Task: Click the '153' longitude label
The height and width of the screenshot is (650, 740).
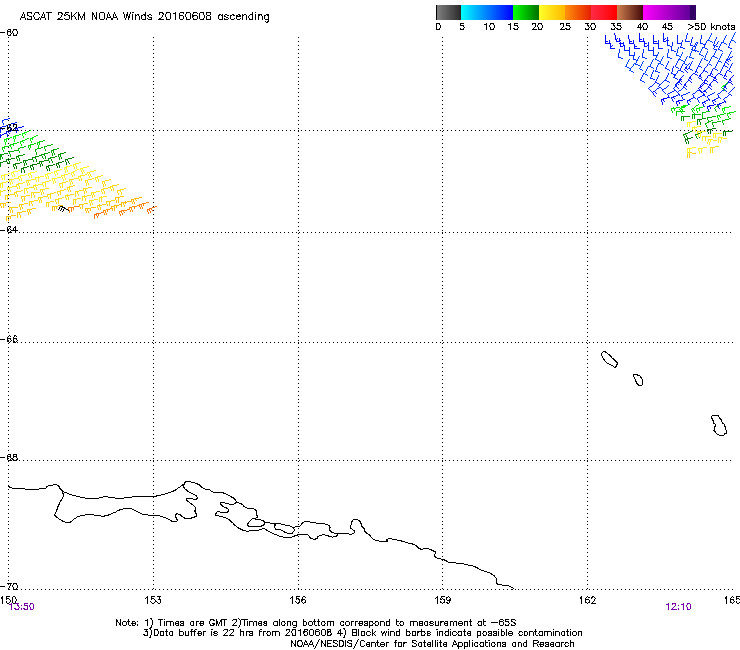Action: (153, 600)
